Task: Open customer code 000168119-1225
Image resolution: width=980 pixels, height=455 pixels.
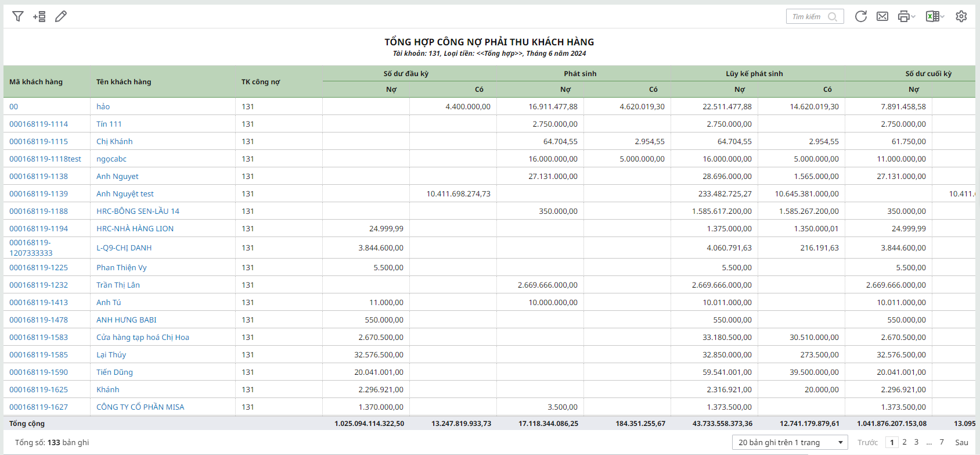Action: (x=39, y=267)
